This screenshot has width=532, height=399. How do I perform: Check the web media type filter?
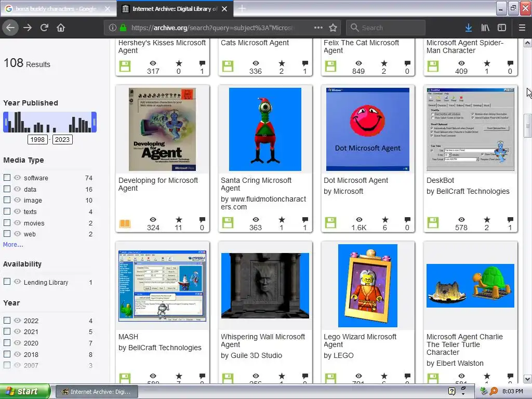[x=7, y=234]
